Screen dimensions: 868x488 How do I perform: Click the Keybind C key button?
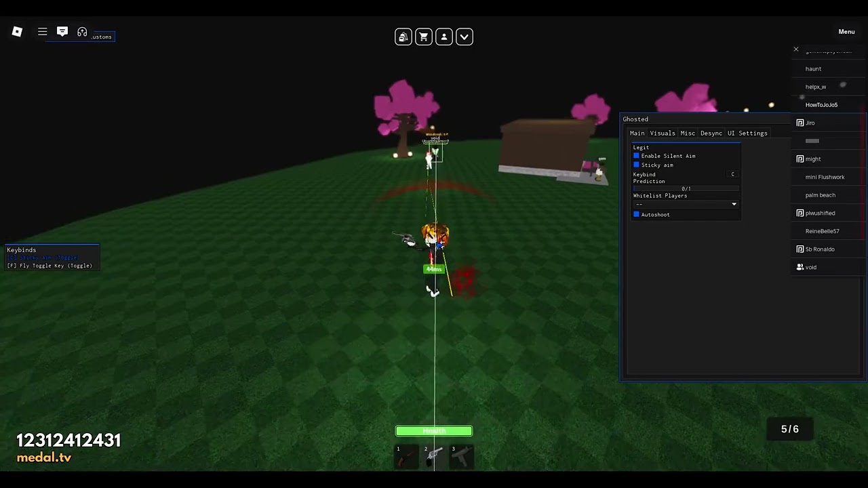point(732,174)
